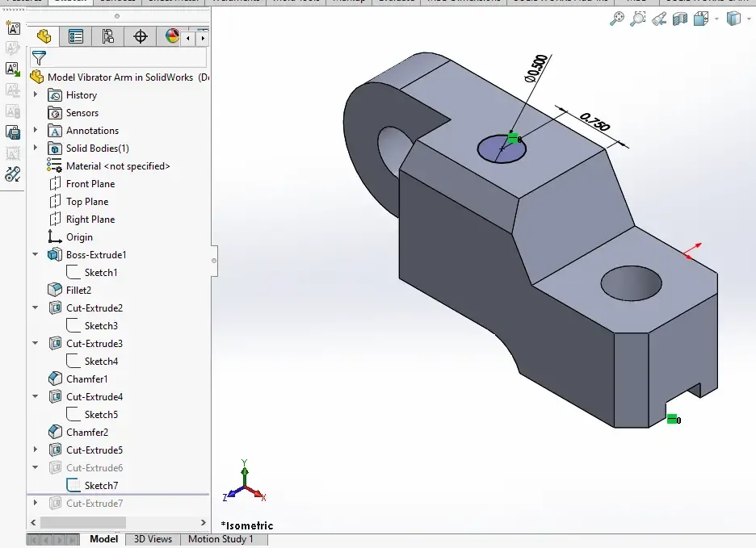Image resolution: width=756 pixels, height=548 pixels.
Task: Select the Chamfer1 feature icon
Action: click(x=55, y=379)
